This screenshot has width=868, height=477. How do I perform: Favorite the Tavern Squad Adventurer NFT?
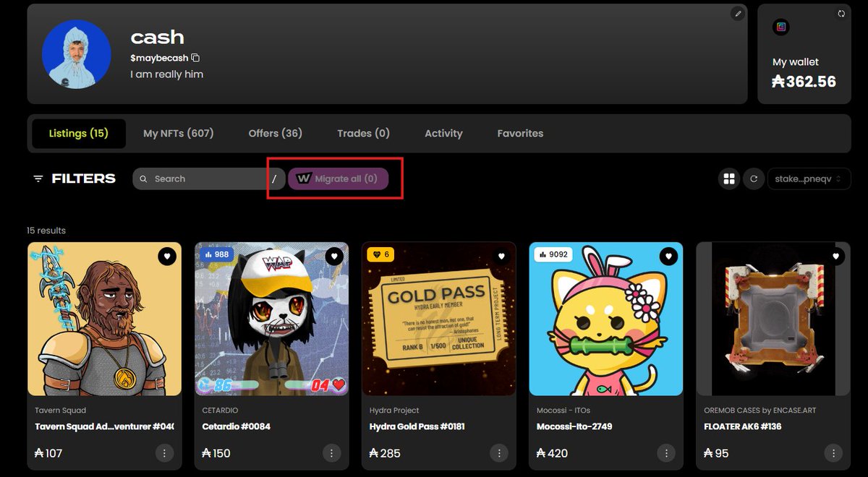point(167,256)
